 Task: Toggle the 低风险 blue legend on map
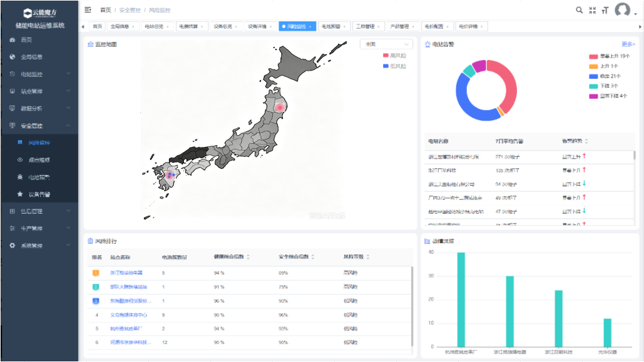[394, 66]
